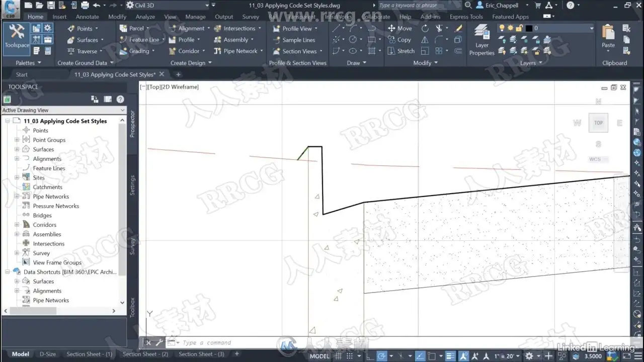This screenshot has width=644, height=362.
Task: Click the search magnifier icon in title bar
Action: 468,5
